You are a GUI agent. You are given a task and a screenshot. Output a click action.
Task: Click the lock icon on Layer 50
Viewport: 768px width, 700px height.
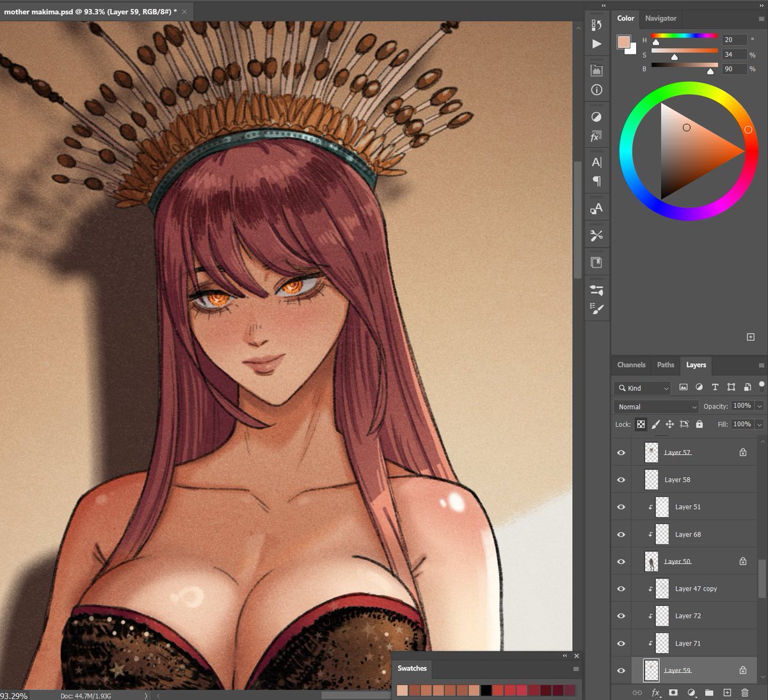tap(743, 561)
